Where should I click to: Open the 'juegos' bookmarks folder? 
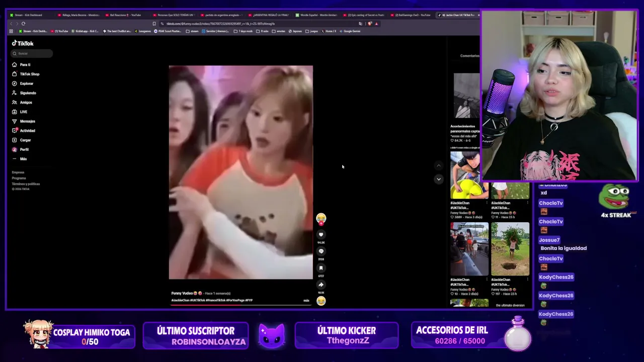click(x=311, y=31)
